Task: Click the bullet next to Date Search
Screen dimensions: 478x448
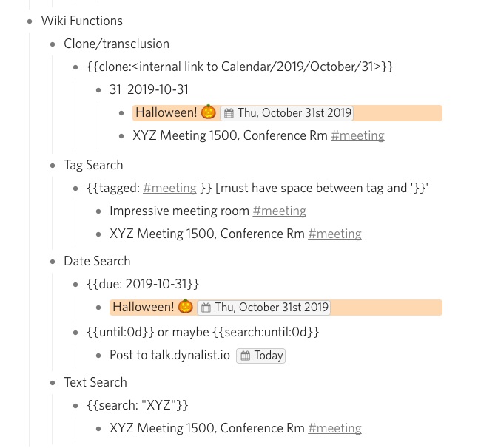Action: 53,262
